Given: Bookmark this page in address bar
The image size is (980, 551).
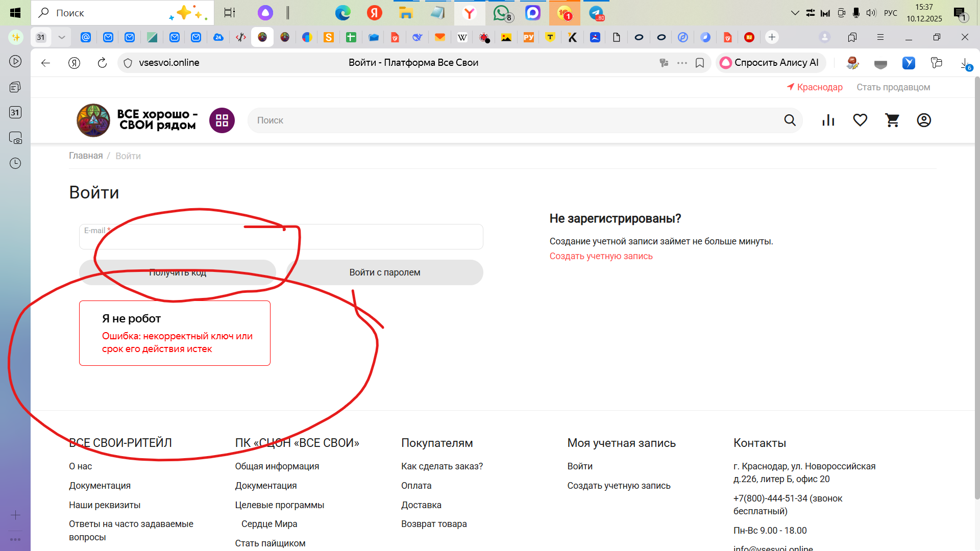Looking at the screenshot, I should click(700, 63).
